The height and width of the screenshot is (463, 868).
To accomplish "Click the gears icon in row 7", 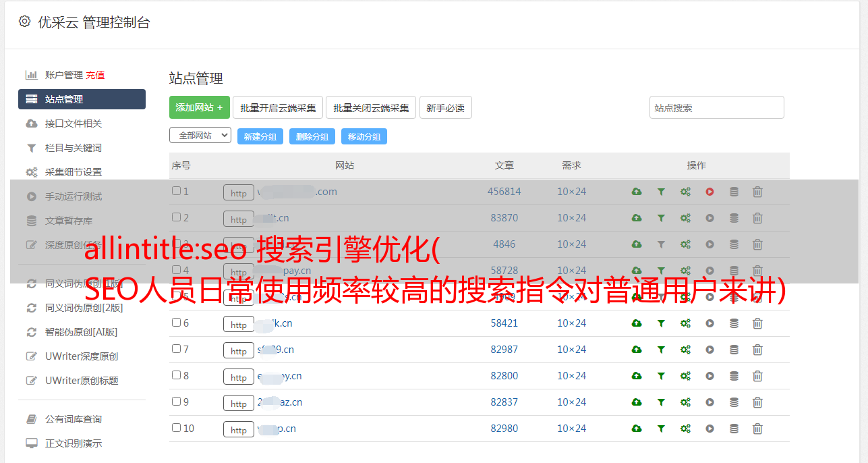I will (x=685, y=350).
